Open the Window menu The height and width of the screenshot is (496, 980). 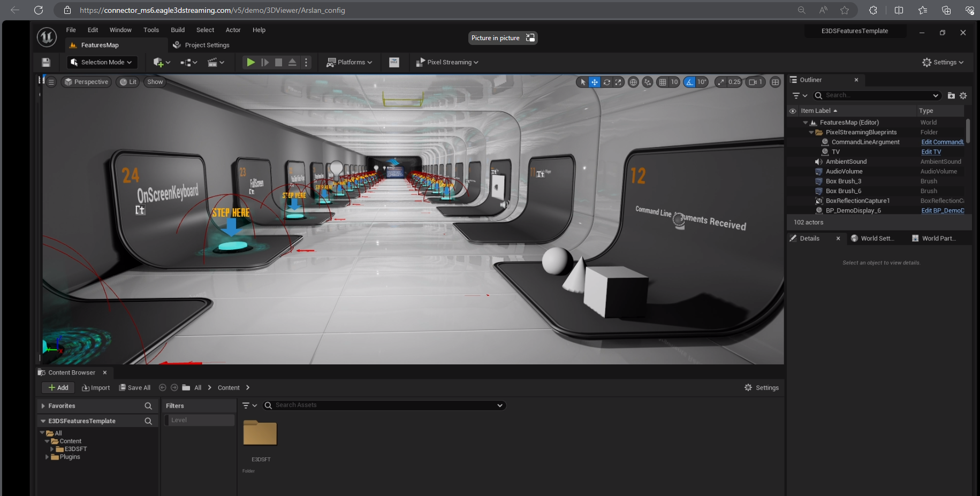[x=120, y=30]
